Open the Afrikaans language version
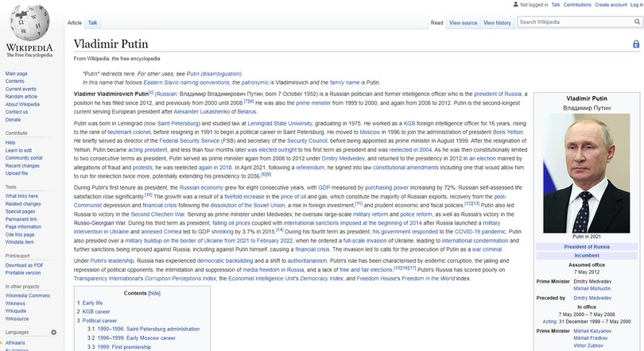Screen dimensions: 644x351 (15, 343)
